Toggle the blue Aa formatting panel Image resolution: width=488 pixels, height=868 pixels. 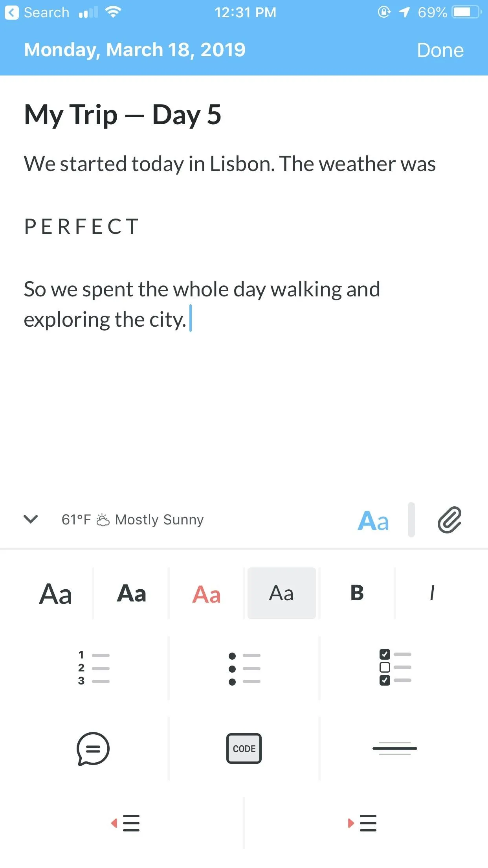[373, 520]
